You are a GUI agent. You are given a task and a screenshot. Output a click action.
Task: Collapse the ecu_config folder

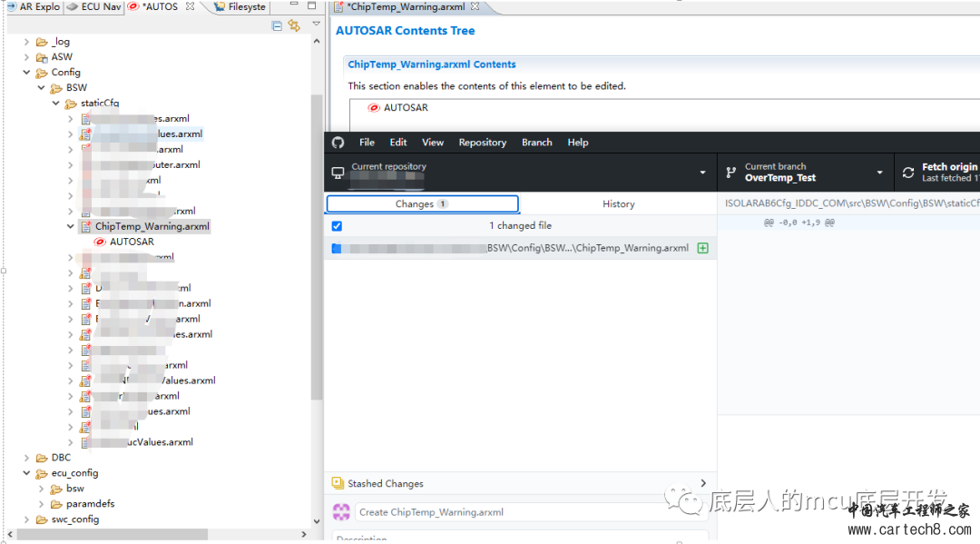pos(26,473)
